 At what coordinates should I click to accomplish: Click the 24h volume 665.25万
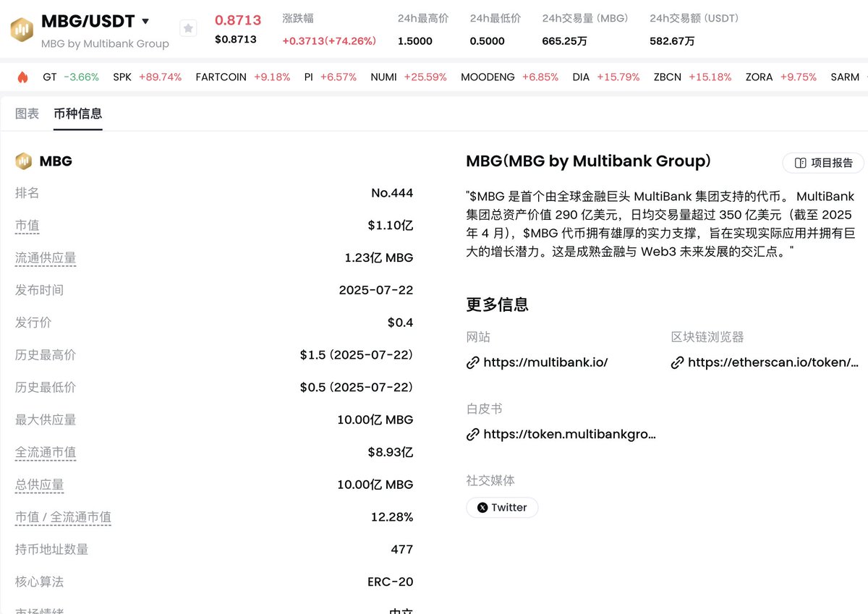tap(565, 40)
